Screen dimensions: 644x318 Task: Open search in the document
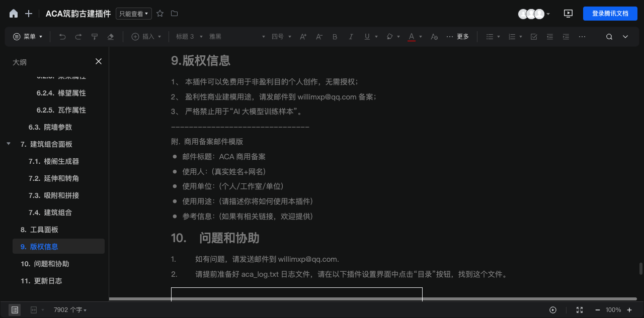coord(609,37)
